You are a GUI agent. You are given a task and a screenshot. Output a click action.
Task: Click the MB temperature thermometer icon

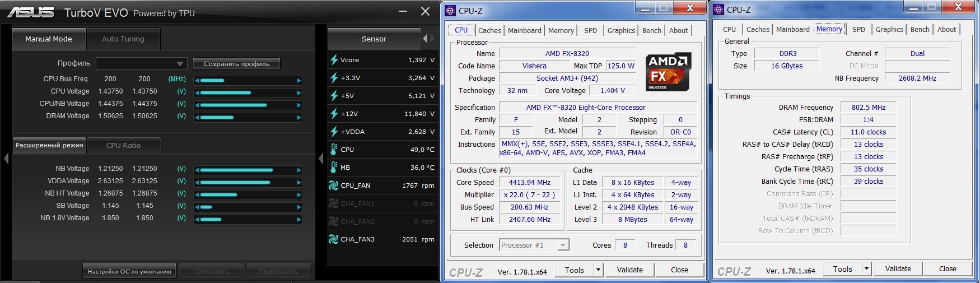[334, 168]
